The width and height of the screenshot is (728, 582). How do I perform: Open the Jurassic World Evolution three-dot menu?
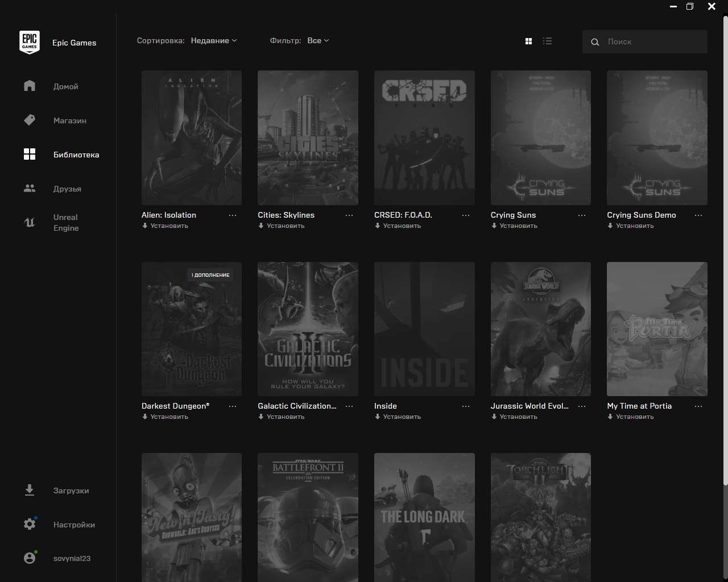(582, 406)
